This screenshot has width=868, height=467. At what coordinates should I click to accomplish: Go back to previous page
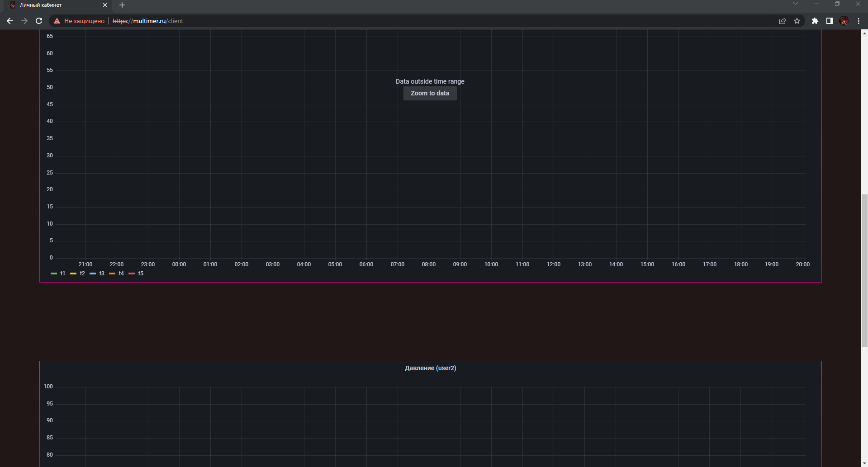pos(10,21)
